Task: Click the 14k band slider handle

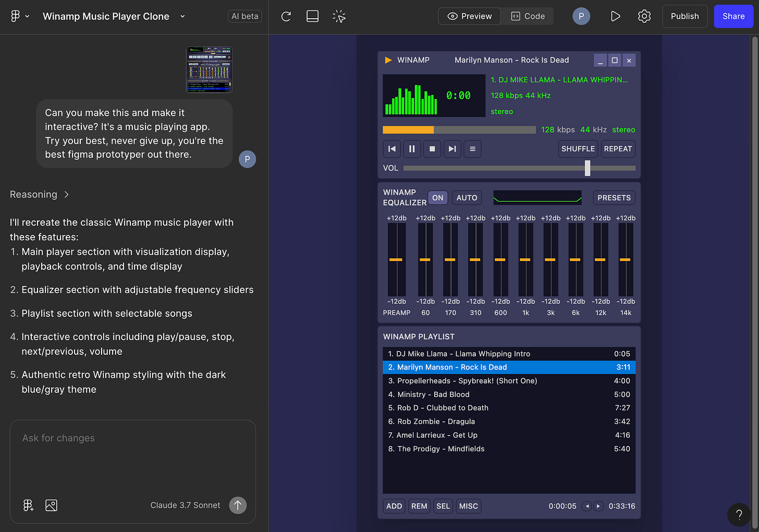Action: point(625,259)
